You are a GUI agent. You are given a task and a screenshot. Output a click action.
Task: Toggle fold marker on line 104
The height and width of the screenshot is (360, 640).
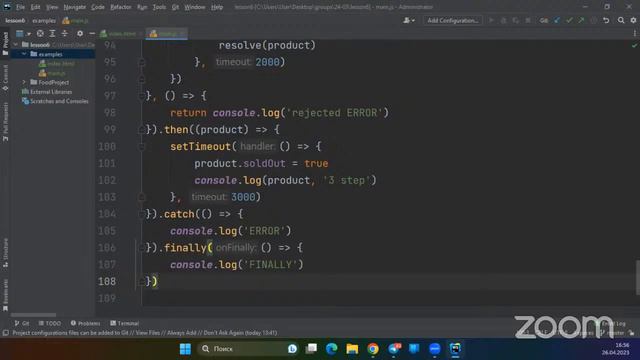[142, 214]
